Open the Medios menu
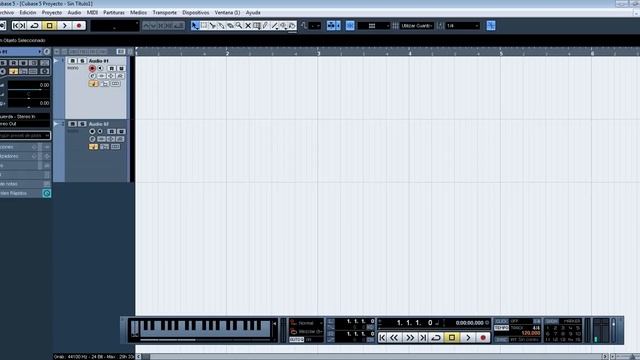Screen dimensions: 640x360 point(138,13)
